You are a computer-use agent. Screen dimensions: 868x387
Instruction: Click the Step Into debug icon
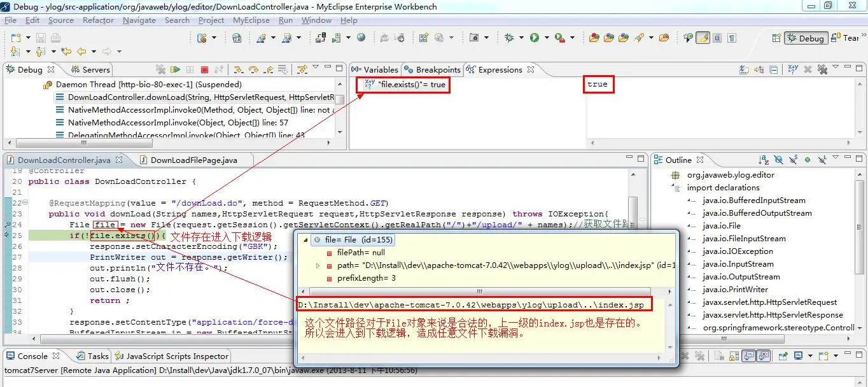coord(239,69)
